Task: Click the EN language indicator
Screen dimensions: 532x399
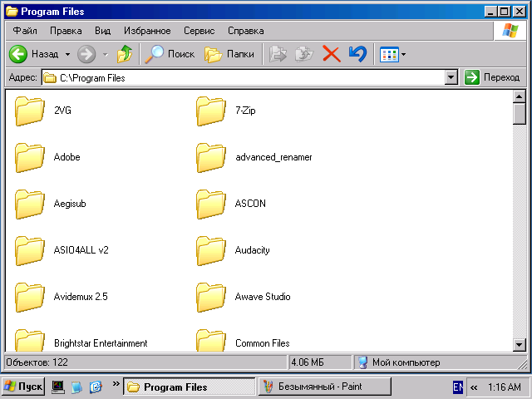Action: [458, 387]
